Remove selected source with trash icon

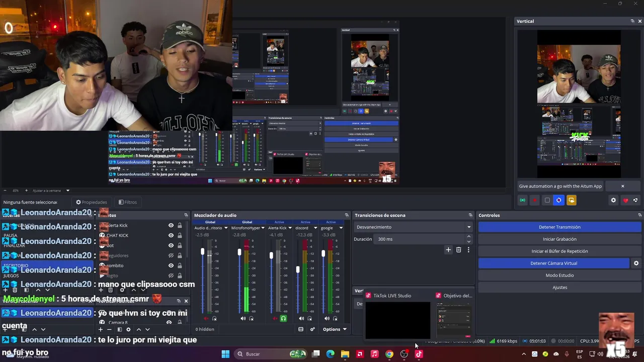pyautogui.click(x=110, y=290)
